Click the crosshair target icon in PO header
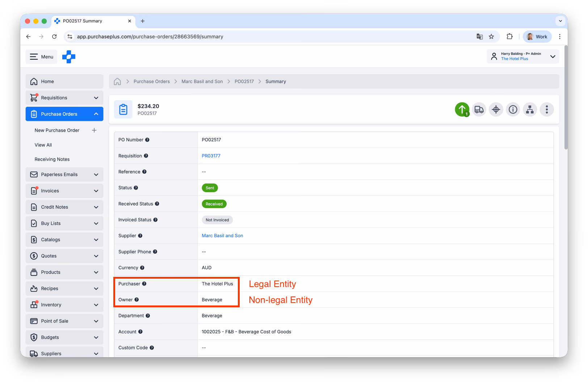The width and height of the screenshot is (588, 384). coord(496,109)
